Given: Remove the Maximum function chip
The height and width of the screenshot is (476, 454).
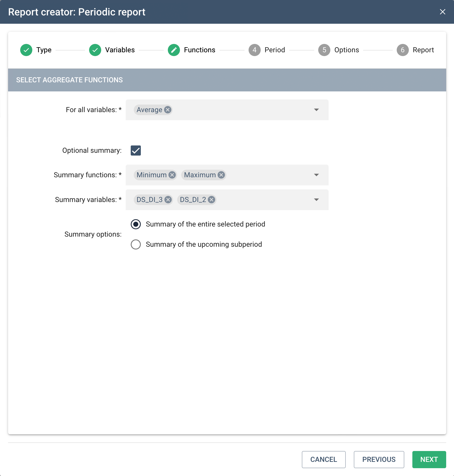Looking at the screenshot, I should point(221,175).
